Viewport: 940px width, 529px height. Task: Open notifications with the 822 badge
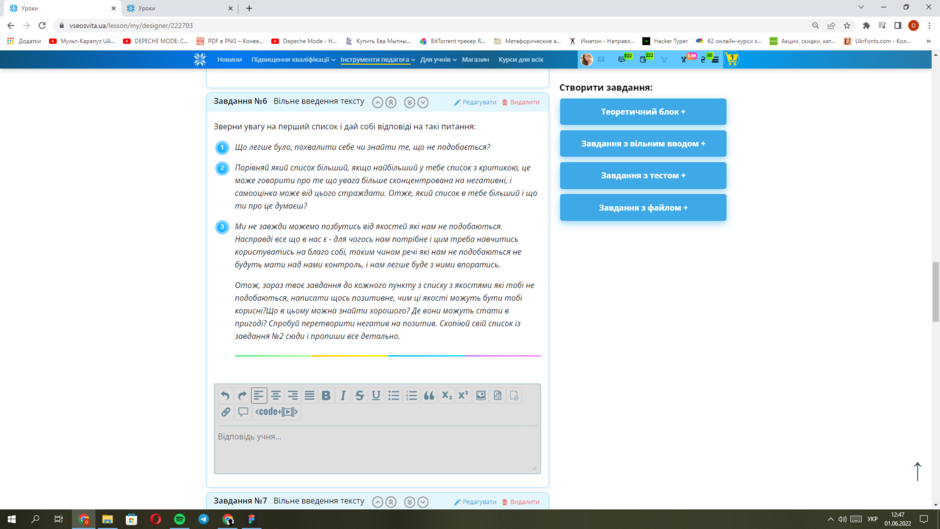click(624, 59)
